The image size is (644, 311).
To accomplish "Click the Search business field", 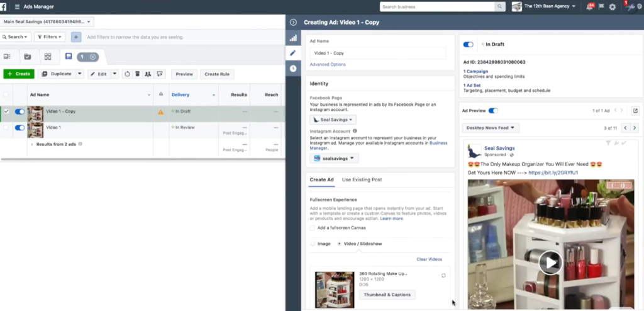I will (x=438, y=6).
